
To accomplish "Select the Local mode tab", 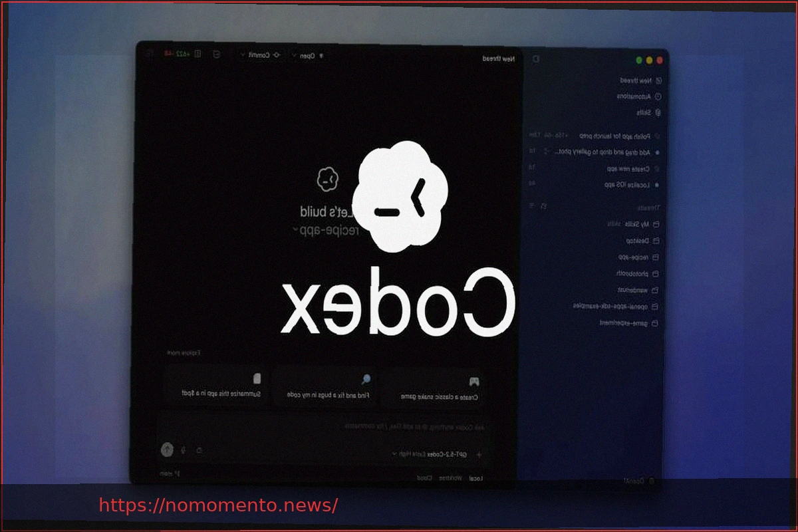I will (476, 478).
